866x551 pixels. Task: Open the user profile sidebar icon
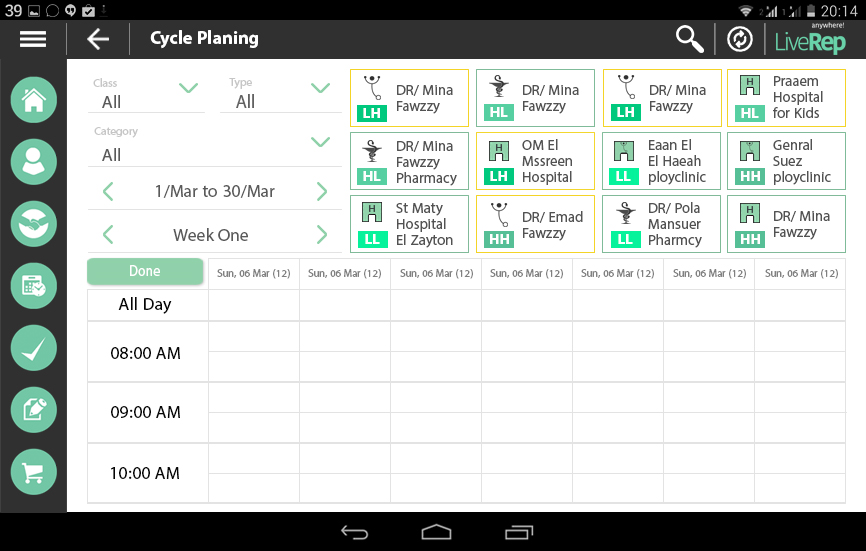[x=34, y=162]
